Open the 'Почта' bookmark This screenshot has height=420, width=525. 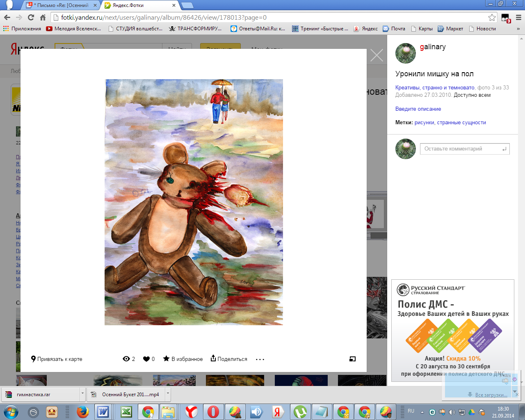point(394,29)
